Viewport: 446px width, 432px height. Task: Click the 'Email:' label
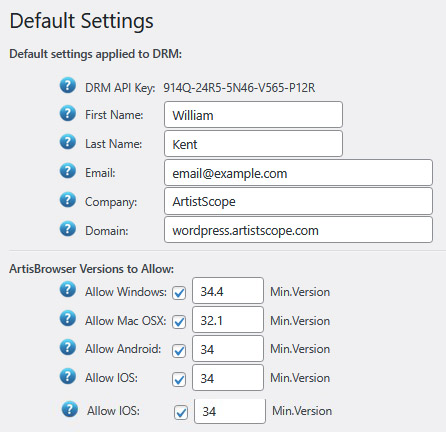click(100, 173)
